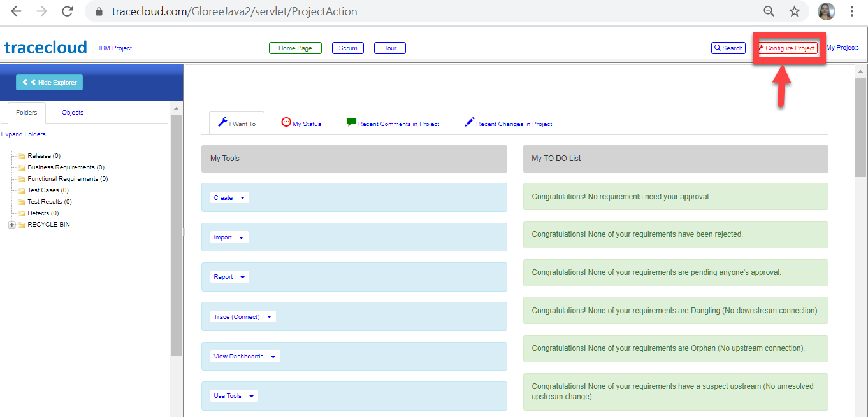This screenshot has height=417, width=868.
Task: Click the Release folder icon
Action: tap(21, 156)
